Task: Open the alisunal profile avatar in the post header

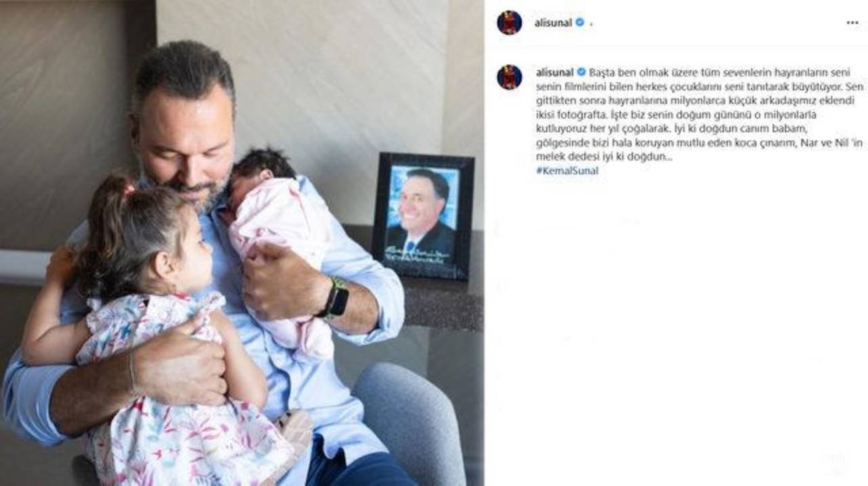Action: 509,22
